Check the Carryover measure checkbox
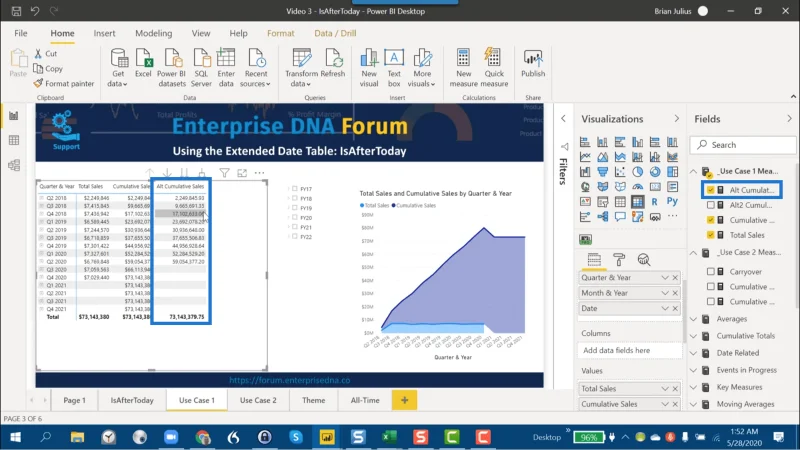 (710, 271)
